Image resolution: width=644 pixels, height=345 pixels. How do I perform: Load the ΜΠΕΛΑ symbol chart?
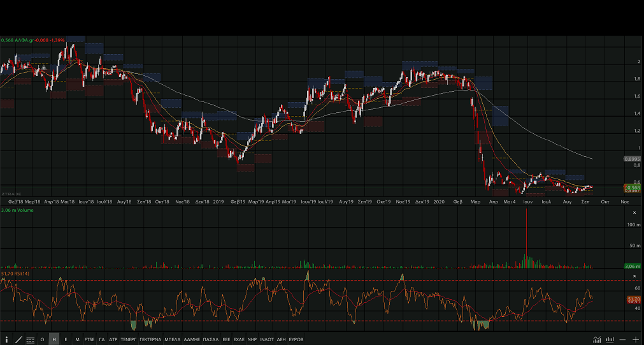[173, 340]
